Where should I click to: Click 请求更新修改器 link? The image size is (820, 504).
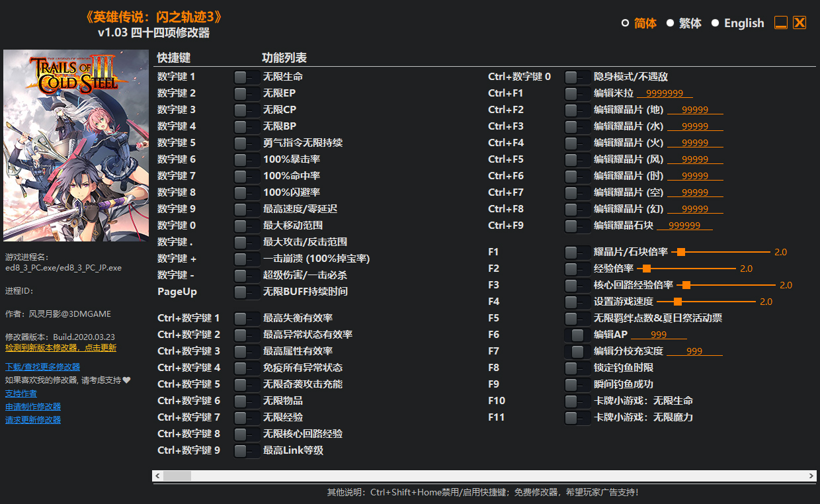pyautogui.click(x=33, y=420)
